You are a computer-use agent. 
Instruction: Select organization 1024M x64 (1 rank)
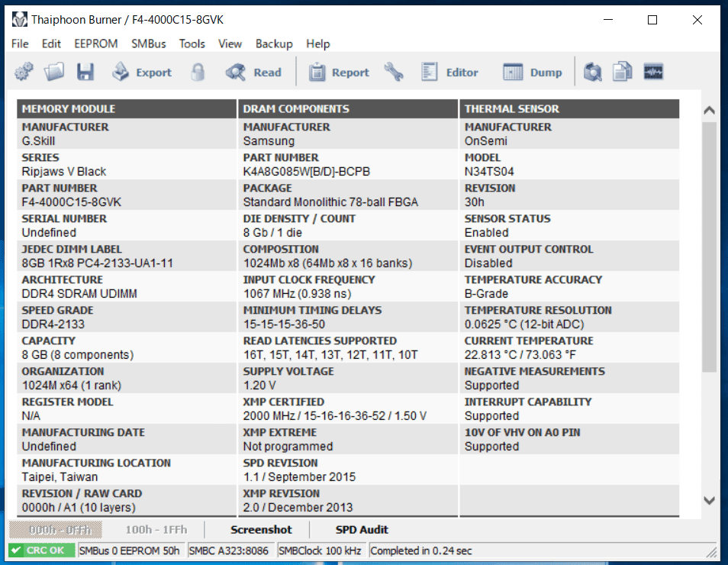[72, 386]
